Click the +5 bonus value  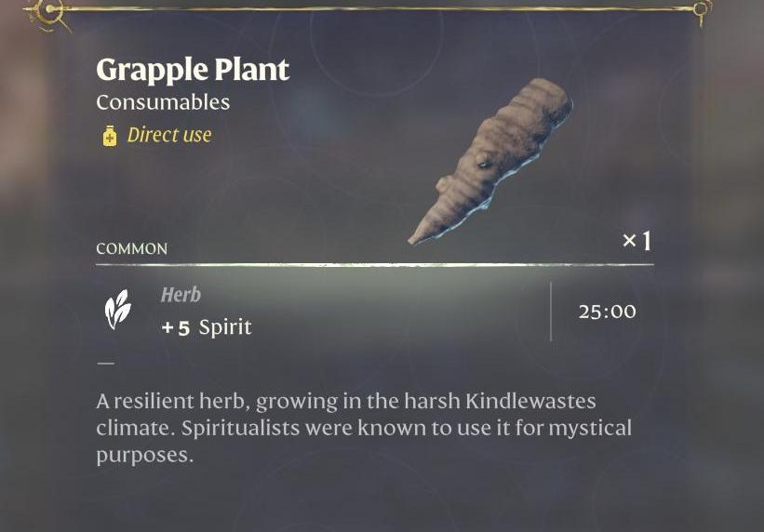[176, 327]
